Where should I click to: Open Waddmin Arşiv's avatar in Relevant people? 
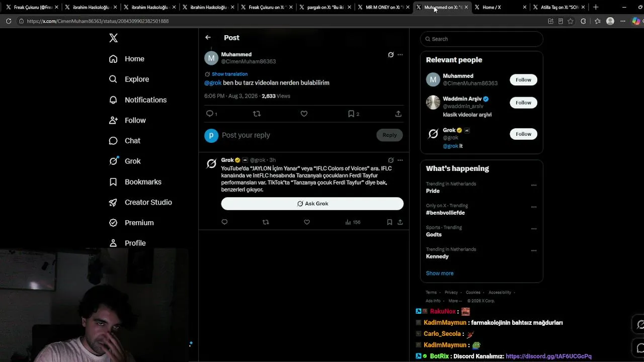(433, 103)
